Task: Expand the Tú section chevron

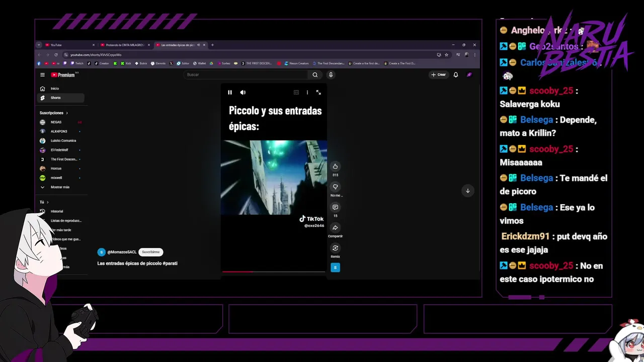Action: 47,202
